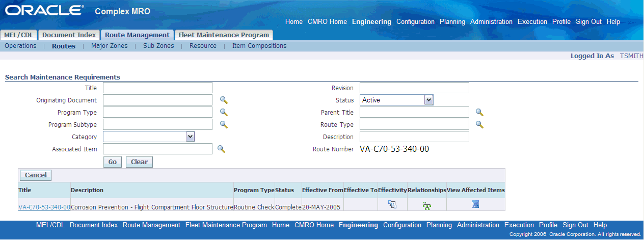Open Planning in top navigation

(x=452, y=22)
